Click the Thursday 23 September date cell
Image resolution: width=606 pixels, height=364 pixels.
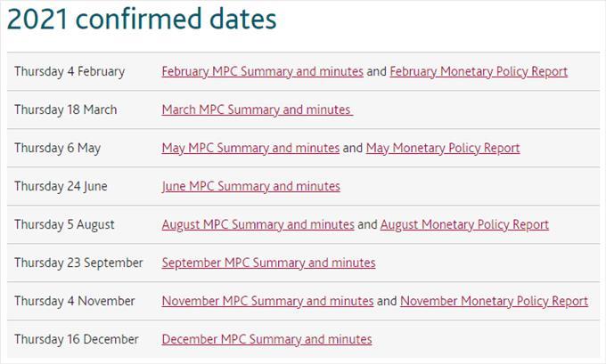[78, 263]
